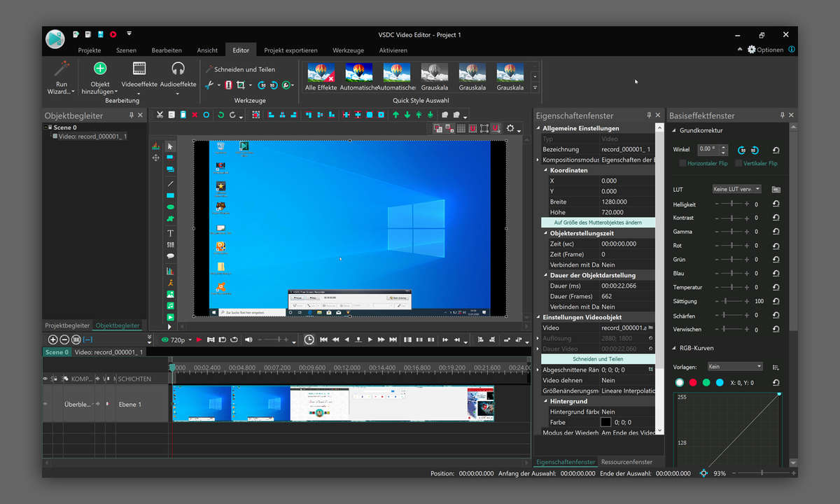The height and width of the screenshot is (504, 840).
Task: Click the red play preview icon
Action: (199, 339)
